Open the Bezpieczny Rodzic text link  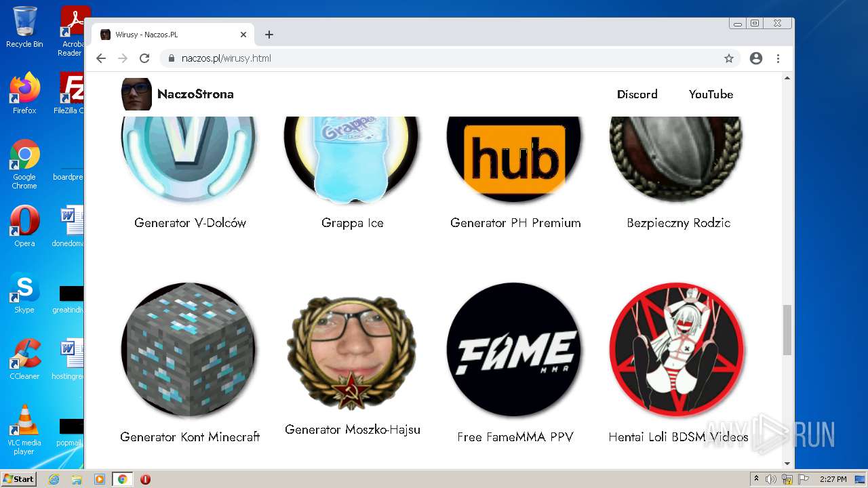coord(678,223)
